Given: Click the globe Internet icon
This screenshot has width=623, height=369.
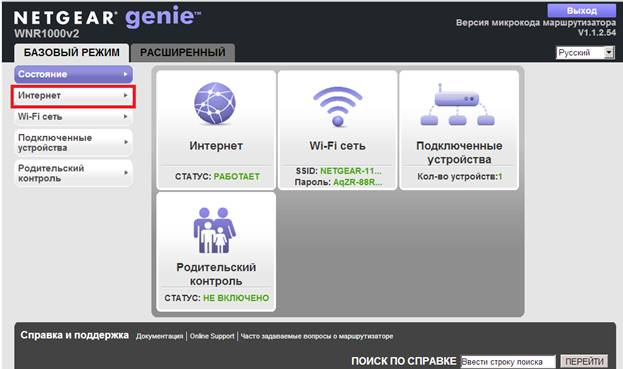Looking at the screenshot, I should coord(215,103).
